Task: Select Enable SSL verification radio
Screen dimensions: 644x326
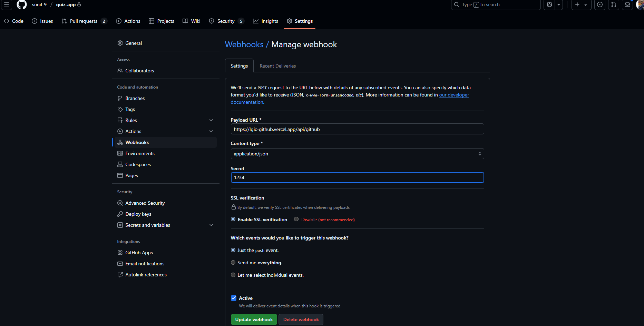Action: pos(233,219)
